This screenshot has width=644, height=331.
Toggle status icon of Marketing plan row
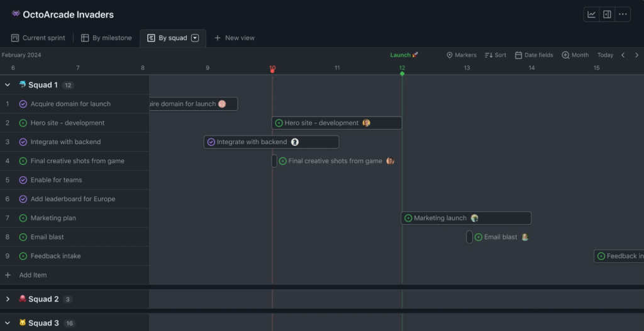[x=23, y=218]
